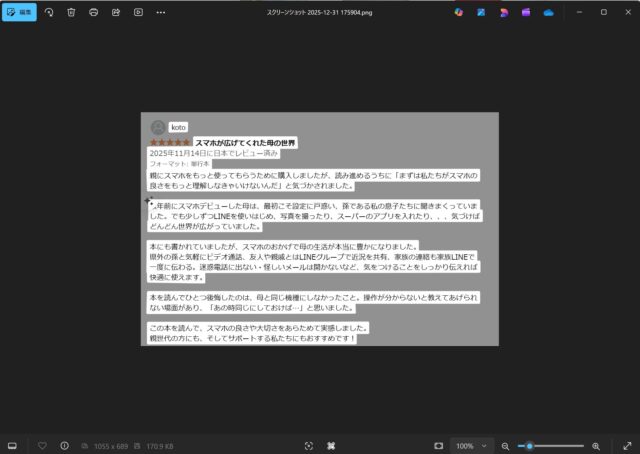Fit the image to the window
The width and height of the screenshot is (640, 454).
pos(438,445)
